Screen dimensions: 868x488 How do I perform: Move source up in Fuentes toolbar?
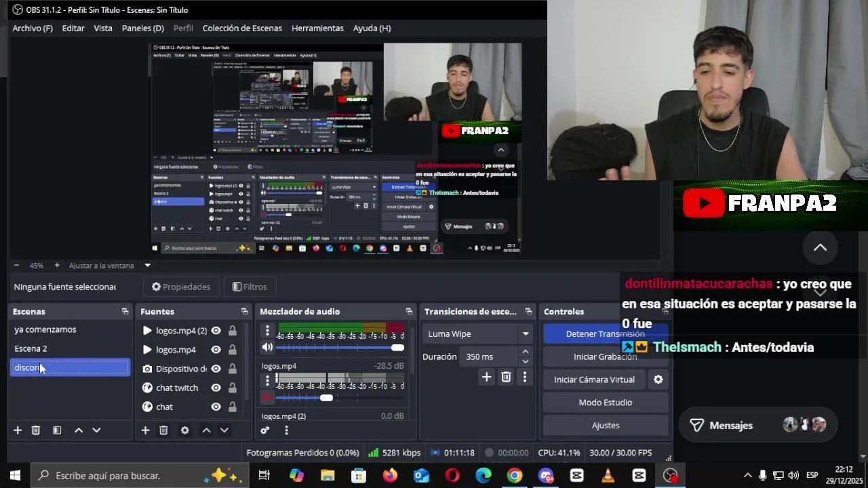tap(206, 430)
